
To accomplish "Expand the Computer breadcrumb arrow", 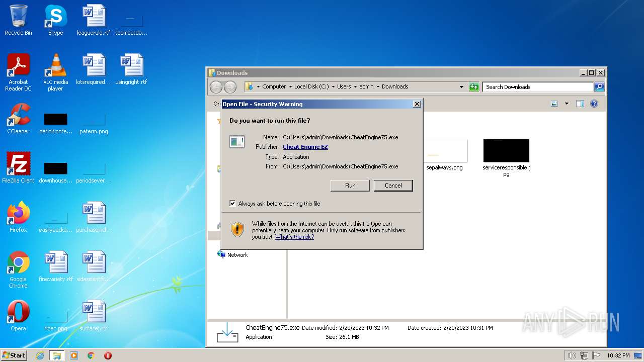I will pos(290,87).
